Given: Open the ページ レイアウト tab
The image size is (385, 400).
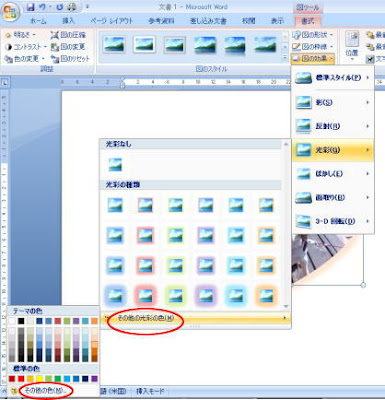Looking at the screenshot, I should point(112,21).
